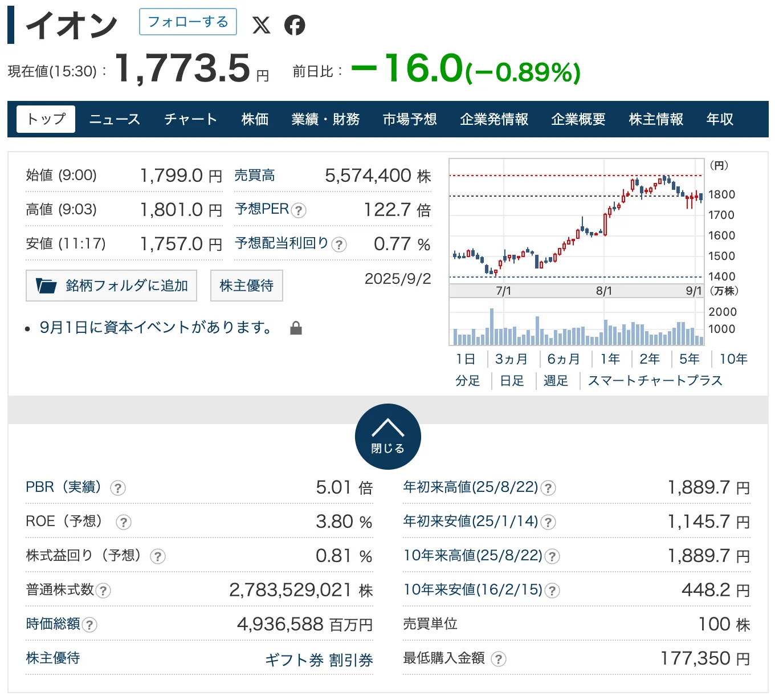The height and width of the screenshot is (700, 775).
Task: Switch to the 市場予想 tab
Action: pos(410,119)
